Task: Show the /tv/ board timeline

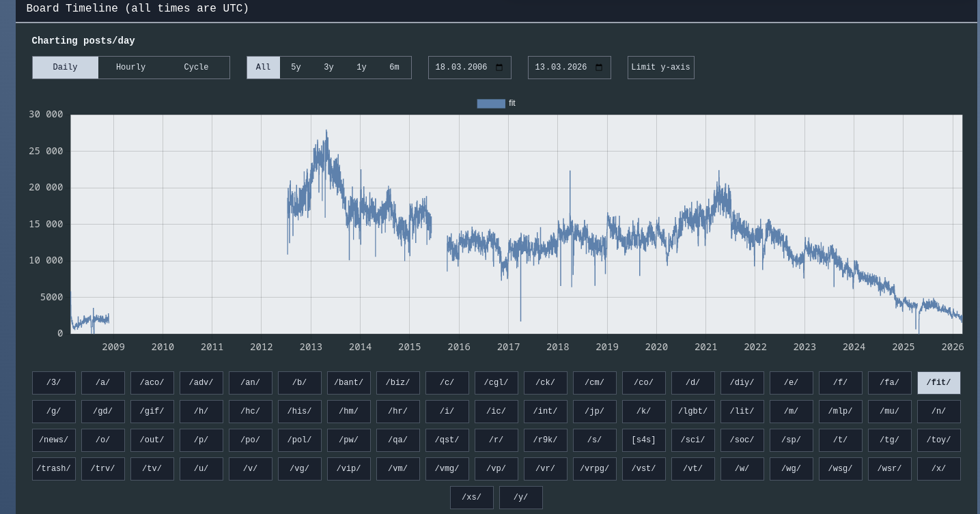Action: click(x=152, y=469)
